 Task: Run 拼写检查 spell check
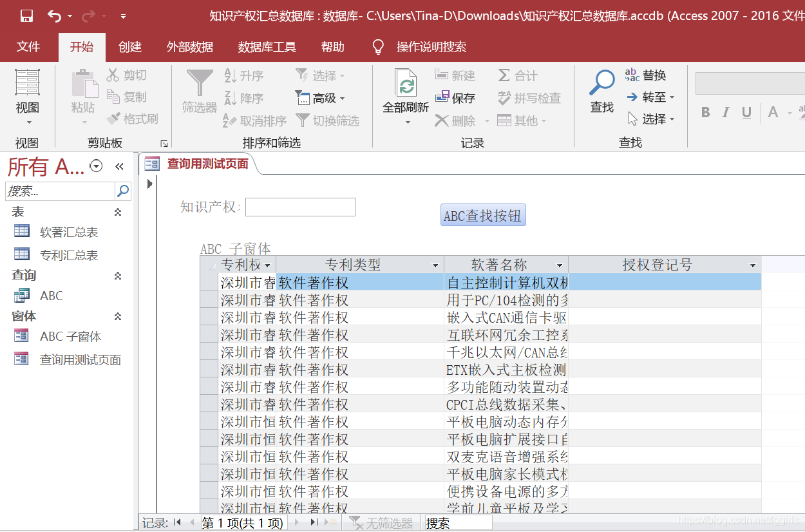point(529,98)
